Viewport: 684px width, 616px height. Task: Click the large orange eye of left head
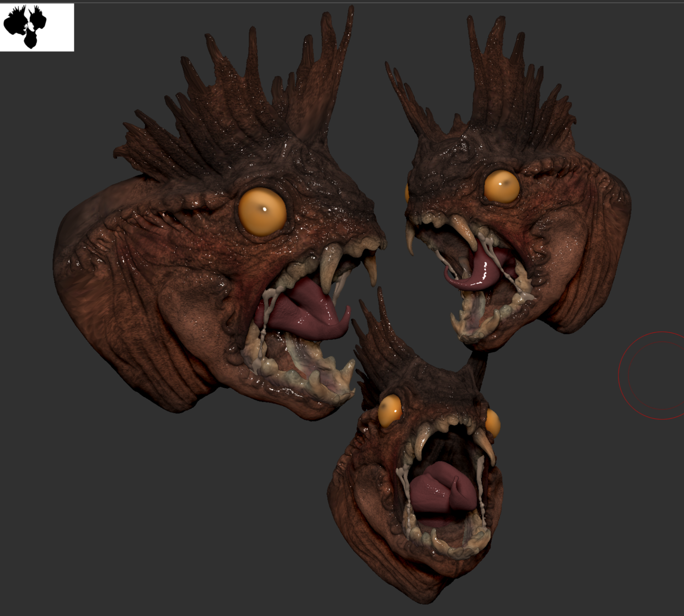point(262,211)
